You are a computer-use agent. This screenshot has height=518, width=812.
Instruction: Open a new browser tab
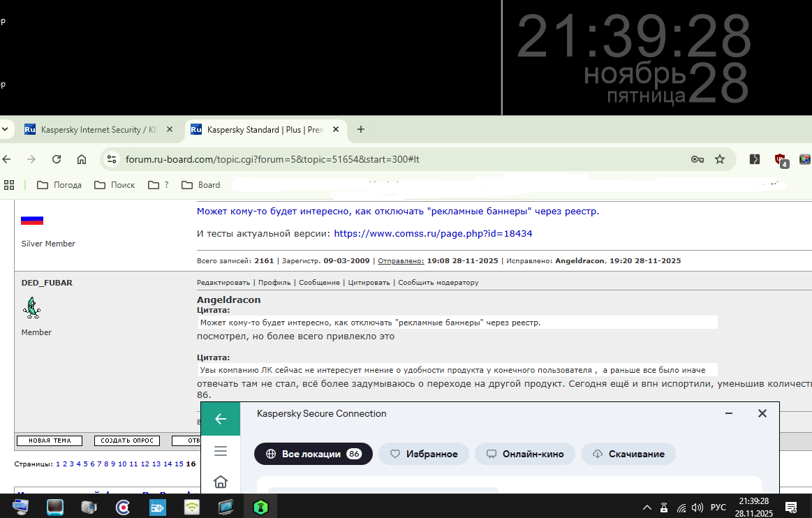point(361,130)
